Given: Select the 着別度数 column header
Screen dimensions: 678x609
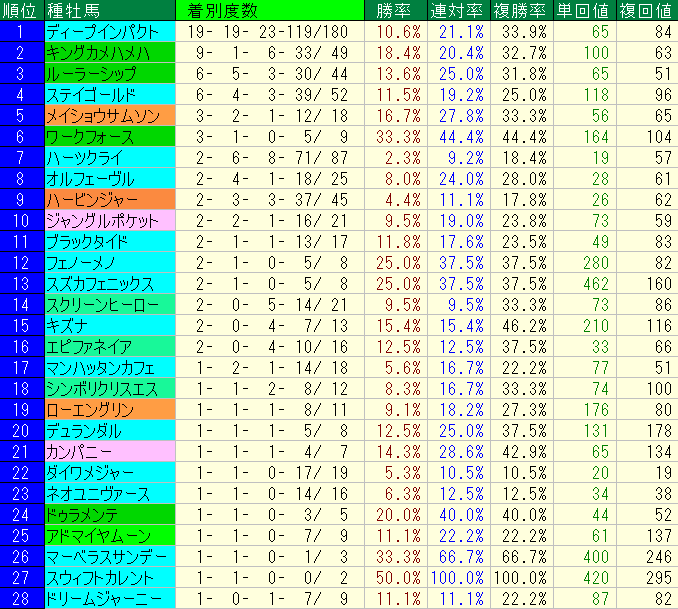Looking at the screenshot, I should (270, 10).
